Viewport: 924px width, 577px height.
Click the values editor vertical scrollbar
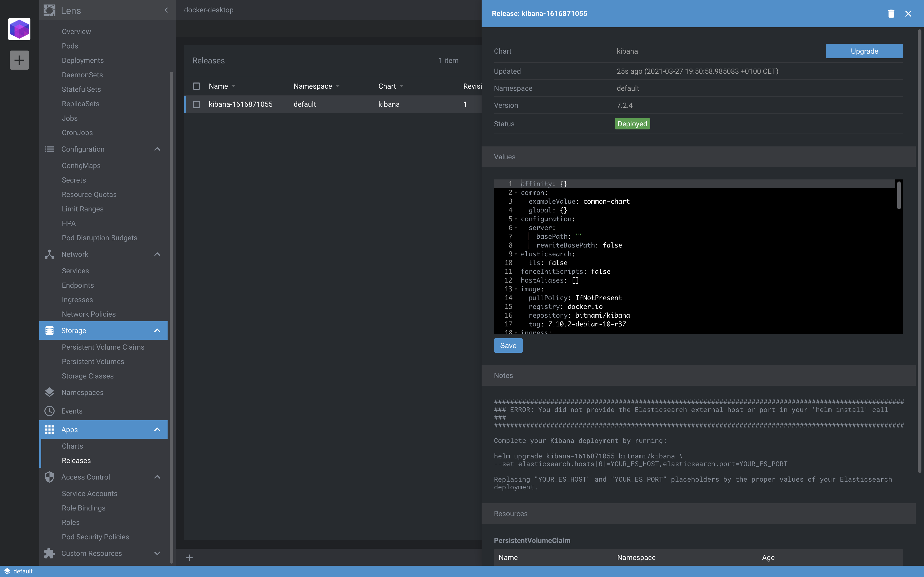898,195
